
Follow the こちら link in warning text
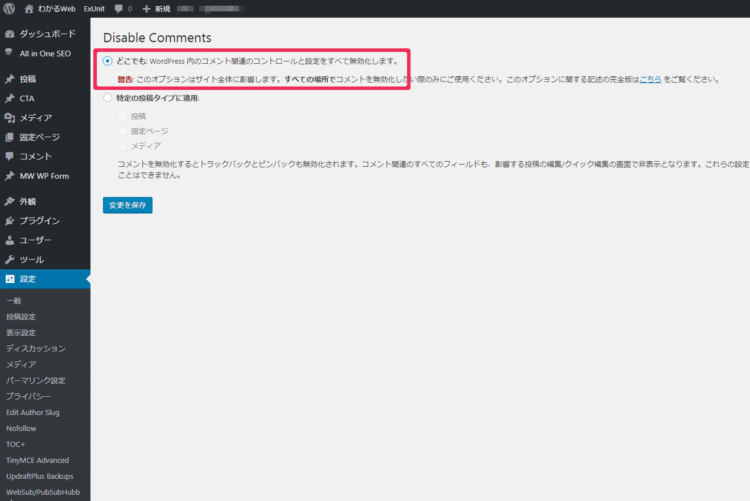(x=651, y=79)
